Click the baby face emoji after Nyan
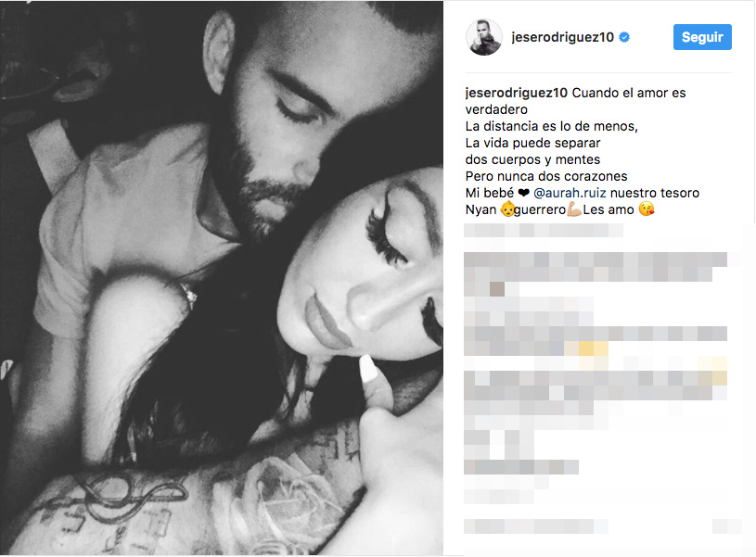Viewport: 756px width, 557px height. [x=507, y=209]
